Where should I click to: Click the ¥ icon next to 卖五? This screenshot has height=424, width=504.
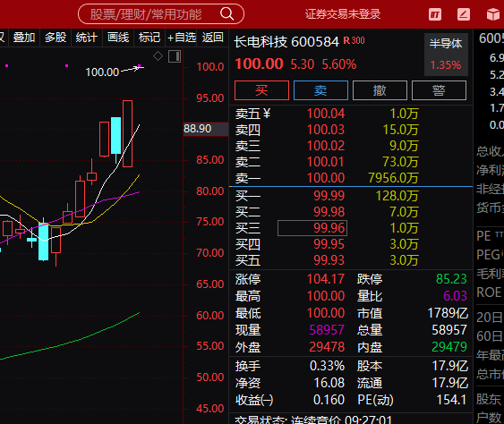[x=267, y=114]
